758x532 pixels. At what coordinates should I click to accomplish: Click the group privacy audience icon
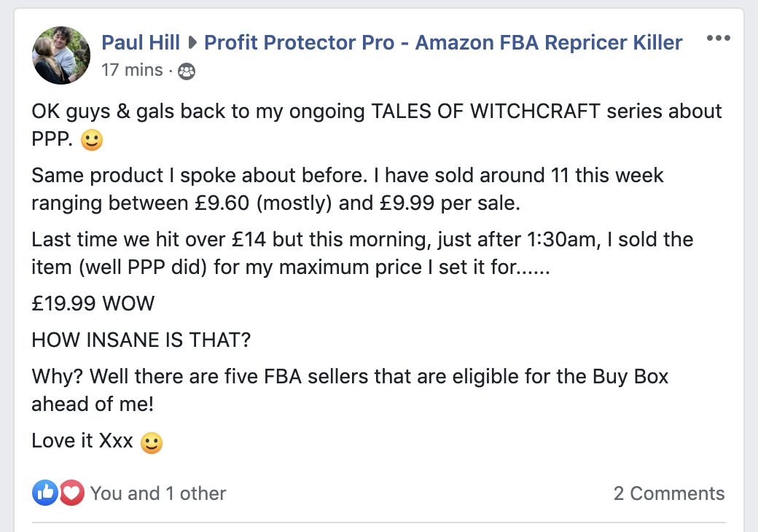point(187,71)
